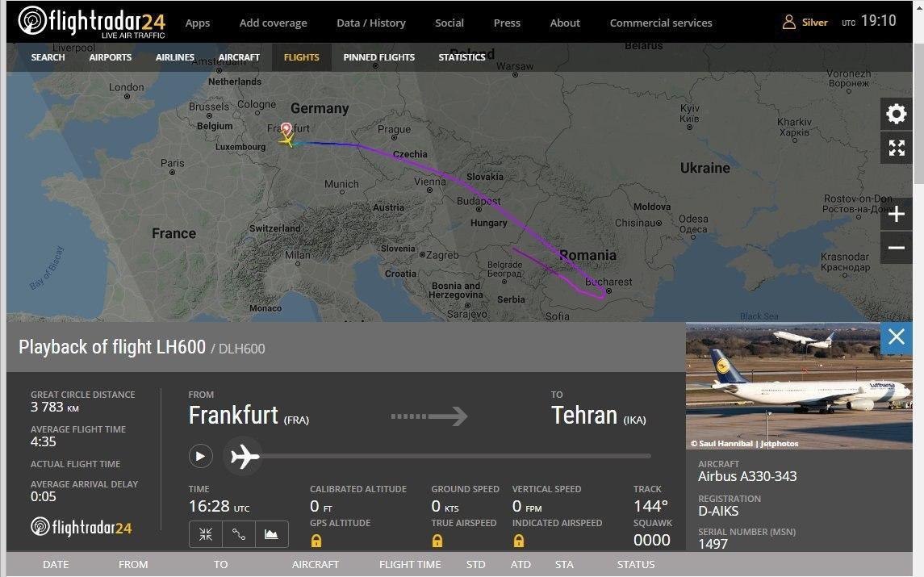Click the AIRCRAFT column header in table
This screenshot has height=577, width=924.
tap(316, 565)
